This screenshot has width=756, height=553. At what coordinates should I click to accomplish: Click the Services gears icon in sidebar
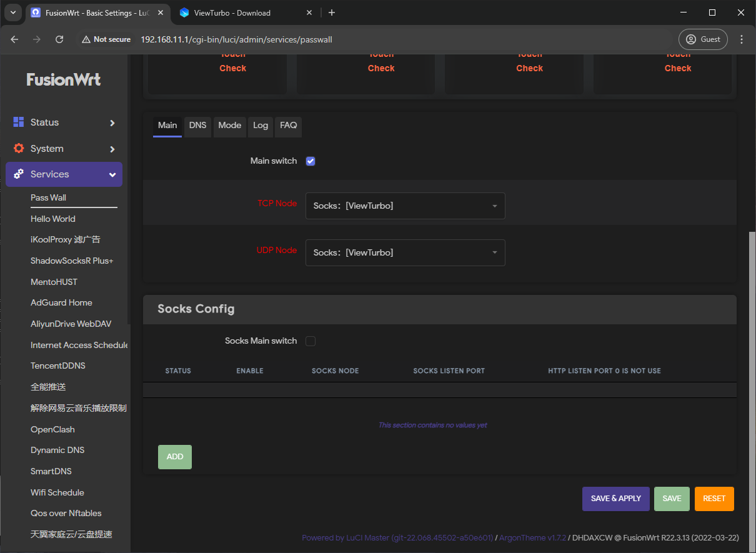(x=19, y=174)
